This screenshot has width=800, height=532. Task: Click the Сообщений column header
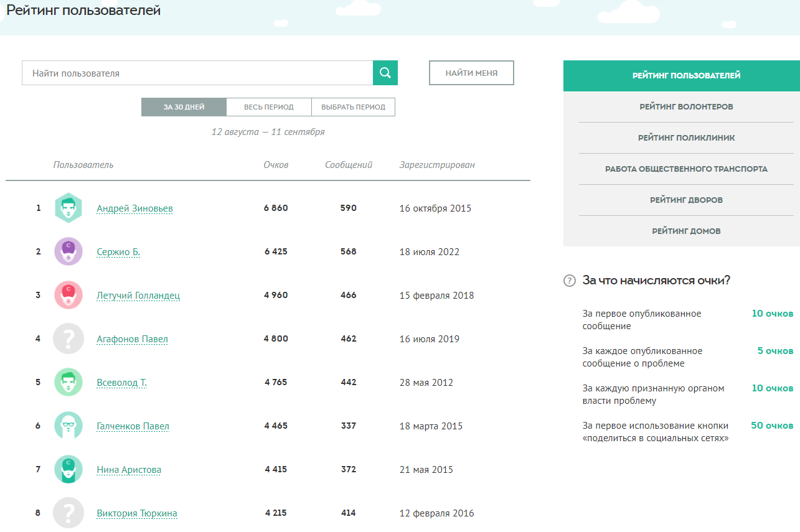click(349, 165)
